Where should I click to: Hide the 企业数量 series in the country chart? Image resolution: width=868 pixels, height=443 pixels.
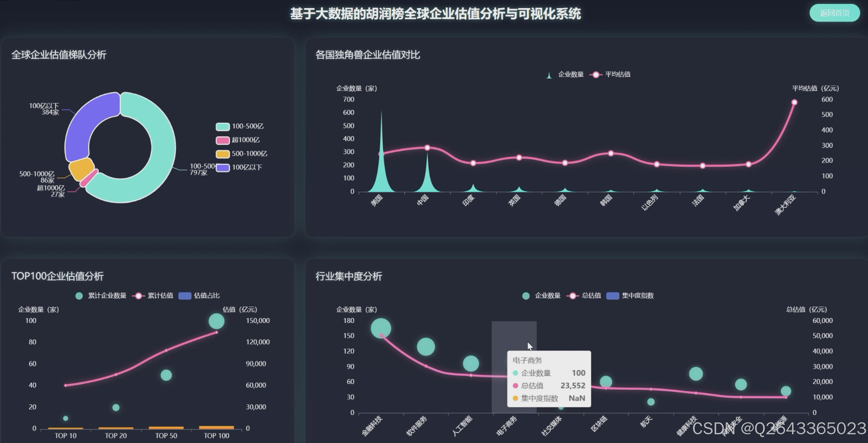point(549,75)
